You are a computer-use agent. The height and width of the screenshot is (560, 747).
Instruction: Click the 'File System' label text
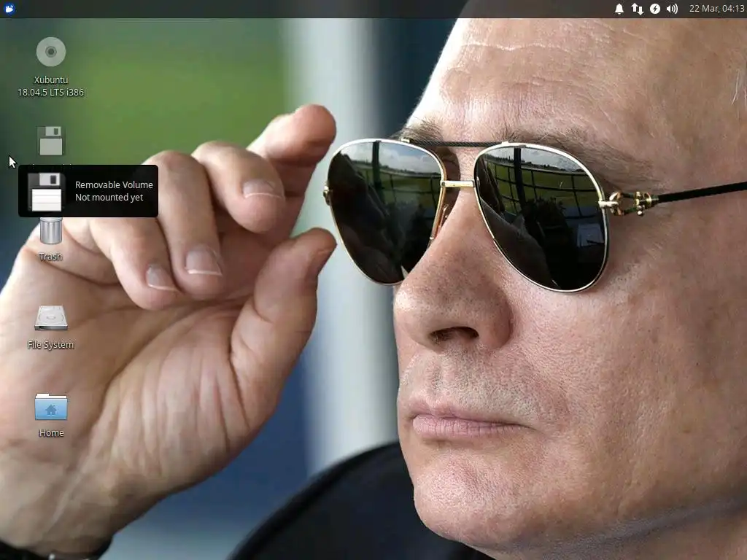click(50, 345)
